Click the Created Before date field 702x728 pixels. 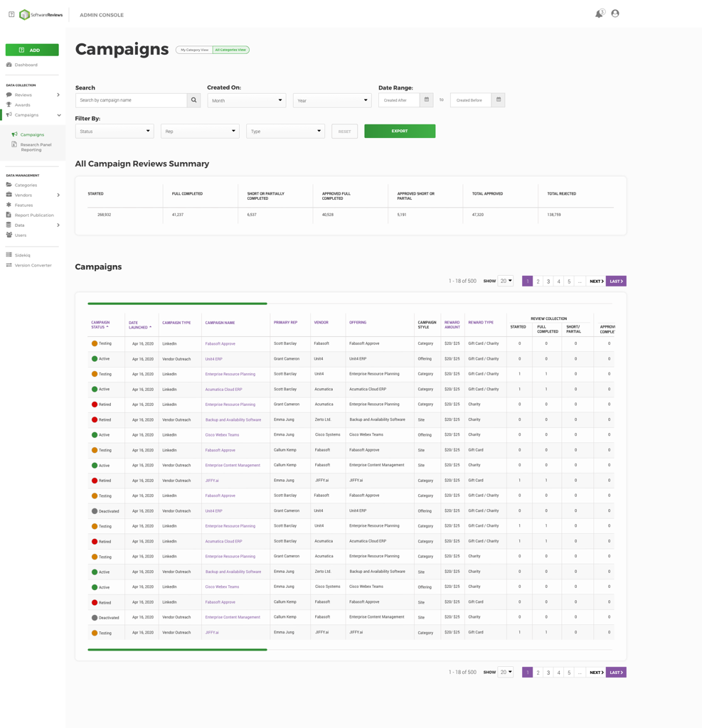471,100
